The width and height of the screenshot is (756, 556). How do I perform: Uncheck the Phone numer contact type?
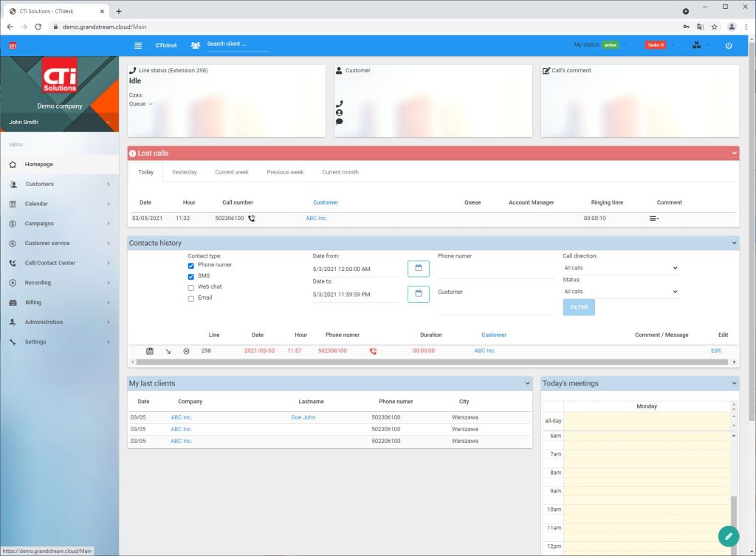pos(191,265)
